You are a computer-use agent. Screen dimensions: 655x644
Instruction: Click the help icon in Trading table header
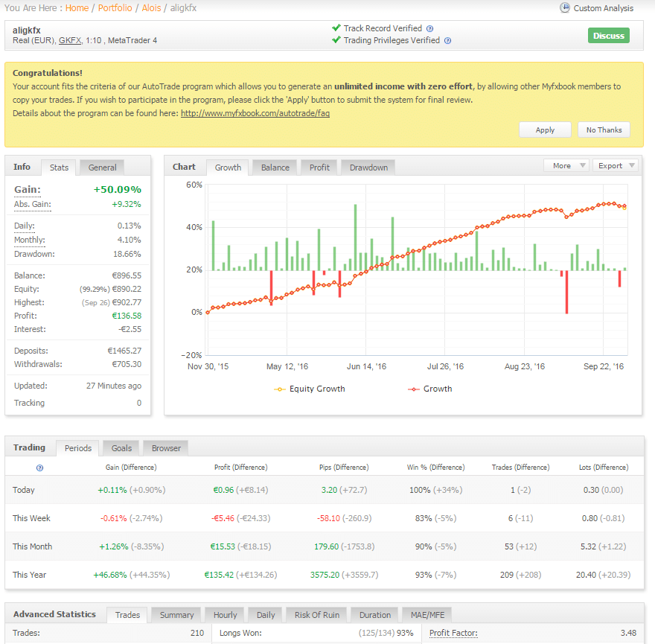(39, 468)
